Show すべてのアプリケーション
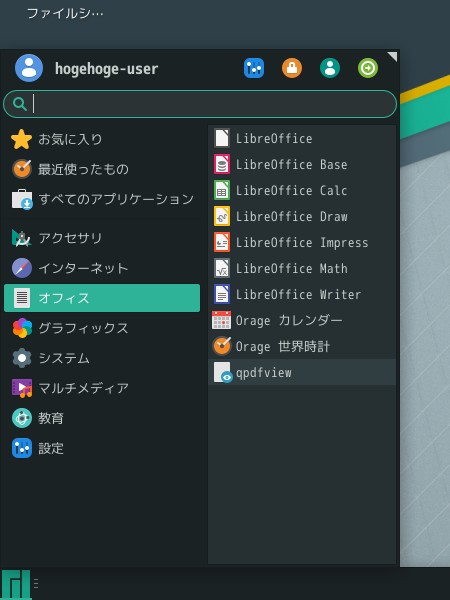Screen dimensions: 450x600 coord(102,199)
